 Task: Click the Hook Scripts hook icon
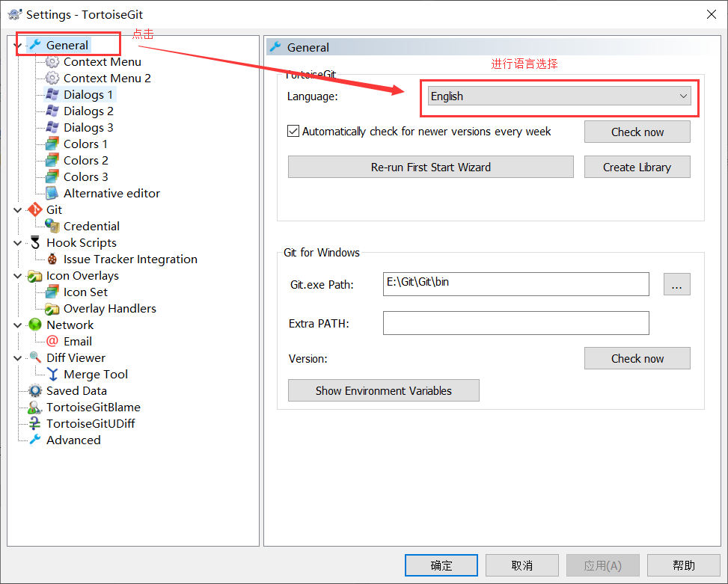[35, 242]
